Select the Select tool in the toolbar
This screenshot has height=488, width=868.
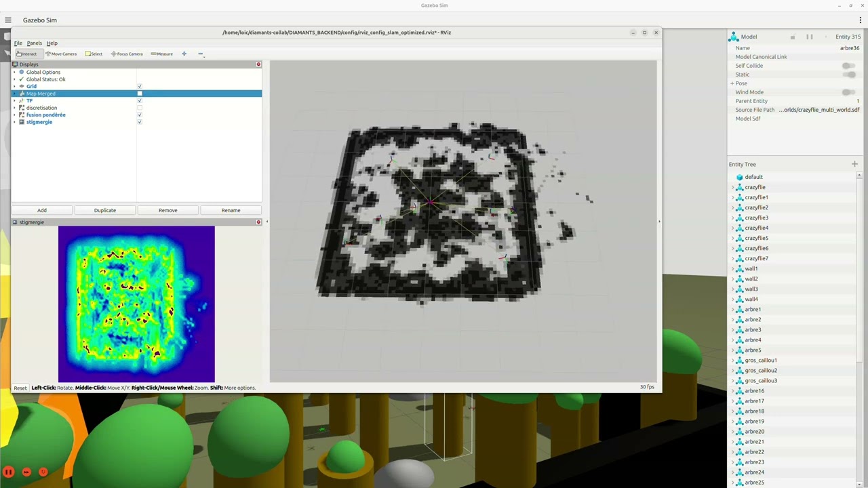pyautogui.click(x=94, y=54)
